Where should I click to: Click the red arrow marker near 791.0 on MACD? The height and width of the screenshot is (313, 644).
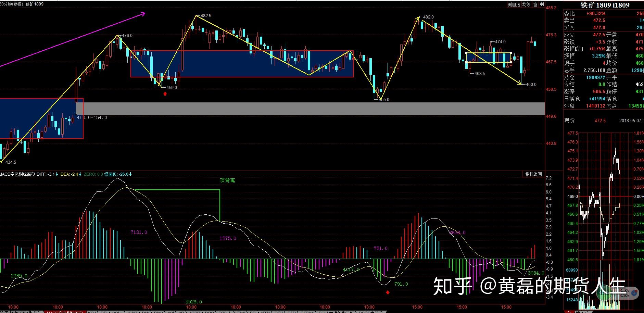pos(388,292)
